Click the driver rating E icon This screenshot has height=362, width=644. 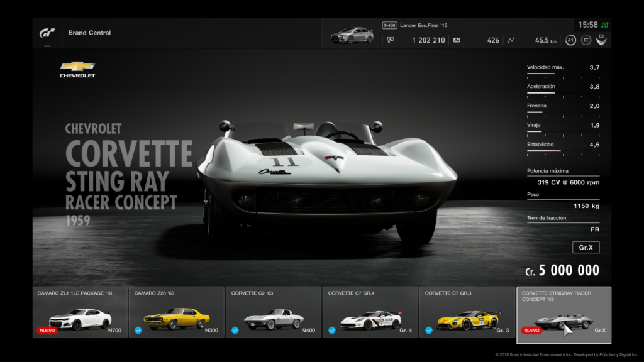click(x=586, y=40)
